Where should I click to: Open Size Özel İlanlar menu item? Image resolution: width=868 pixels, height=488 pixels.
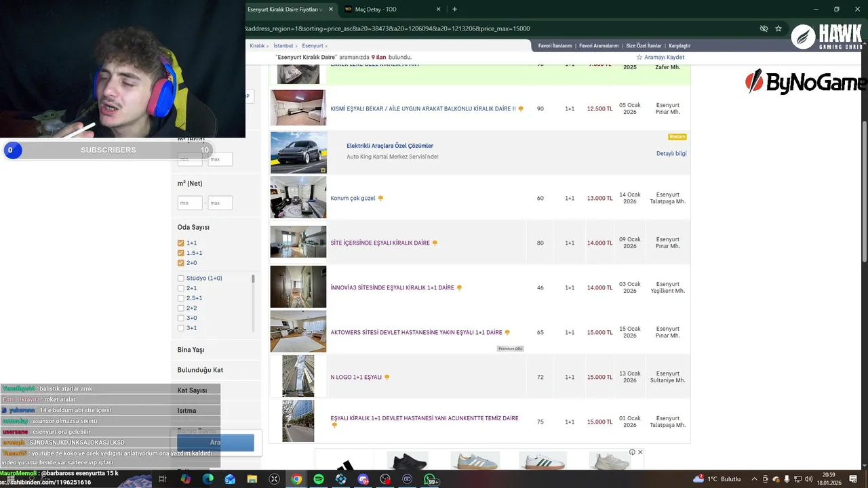644,46
